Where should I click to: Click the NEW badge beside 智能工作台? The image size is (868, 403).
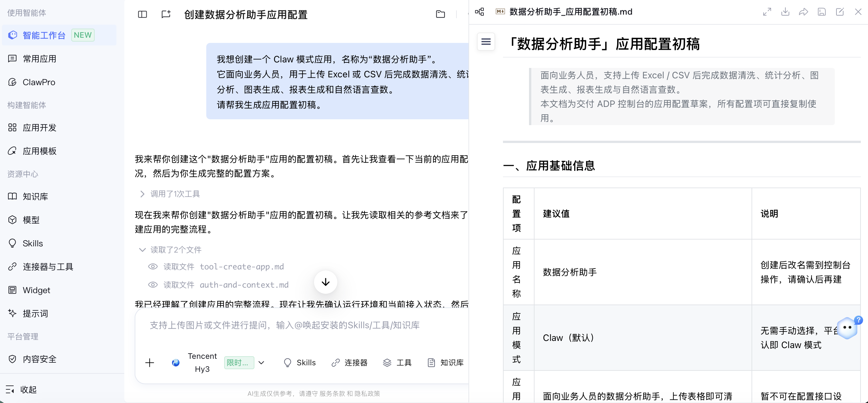(x=83, y=35)
